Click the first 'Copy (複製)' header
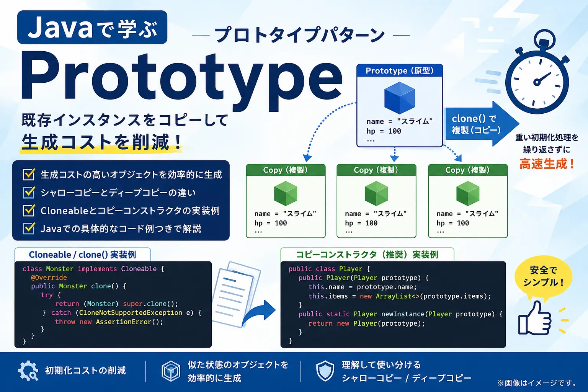Image resolution: width=588 pixels, height=392 pixels. 286,170
